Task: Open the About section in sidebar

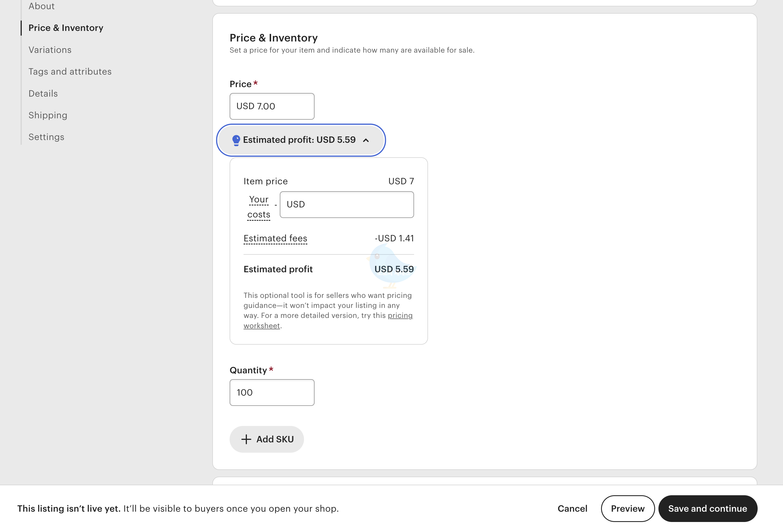Action: click(x=42, y=6)
